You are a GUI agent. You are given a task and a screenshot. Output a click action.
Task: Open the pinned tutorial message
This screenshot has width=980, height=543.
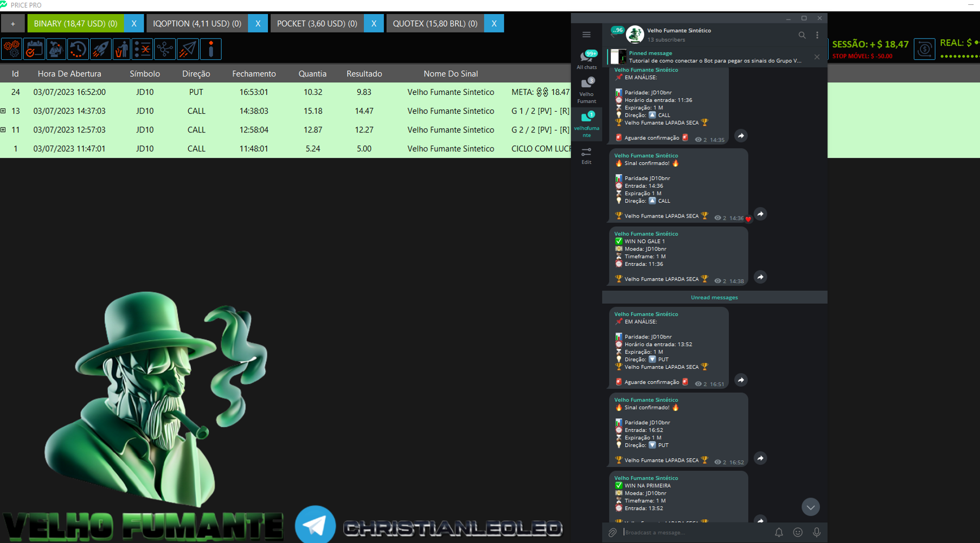pyautogui.click(x=710, y=57)
